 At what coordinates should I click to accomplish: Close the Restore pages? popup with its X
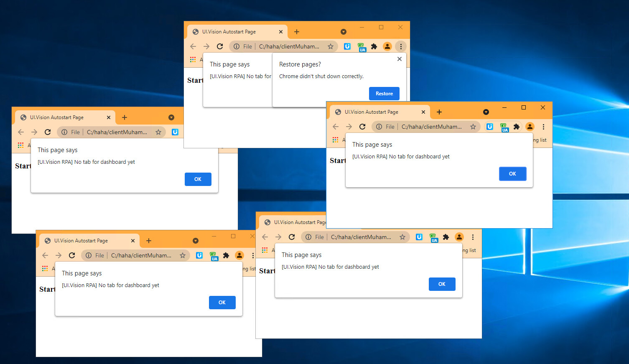[400, 59]
